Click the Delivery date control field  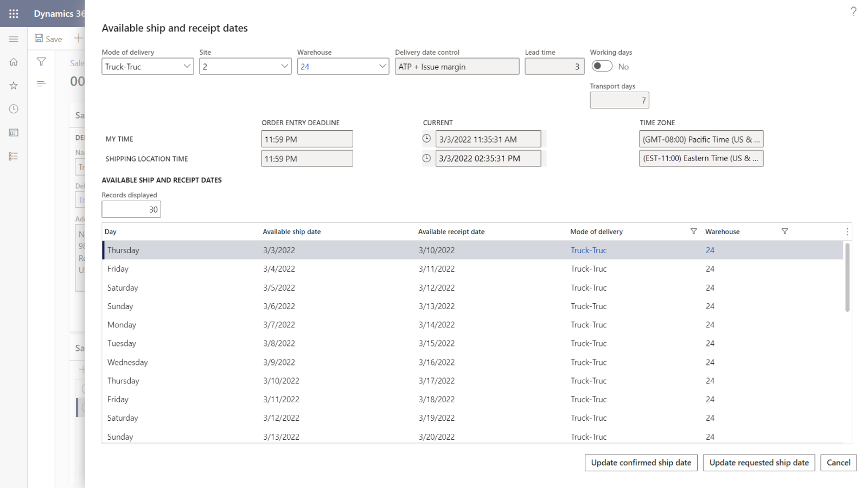click(457, 66)
